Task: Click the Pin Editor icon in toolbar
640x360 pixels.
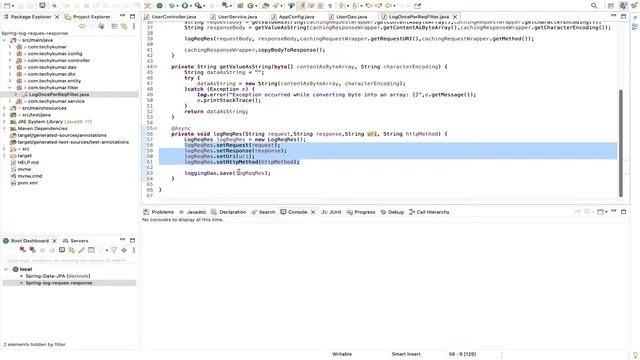Action: (418, 6)
